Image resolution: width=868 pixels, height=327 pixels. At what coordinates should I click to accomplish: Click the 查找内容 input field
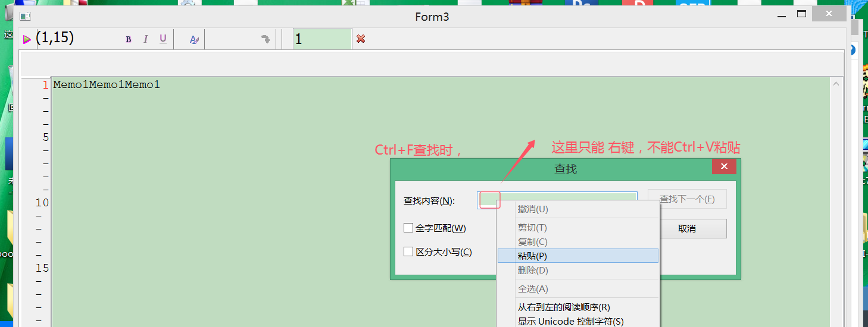557,200
